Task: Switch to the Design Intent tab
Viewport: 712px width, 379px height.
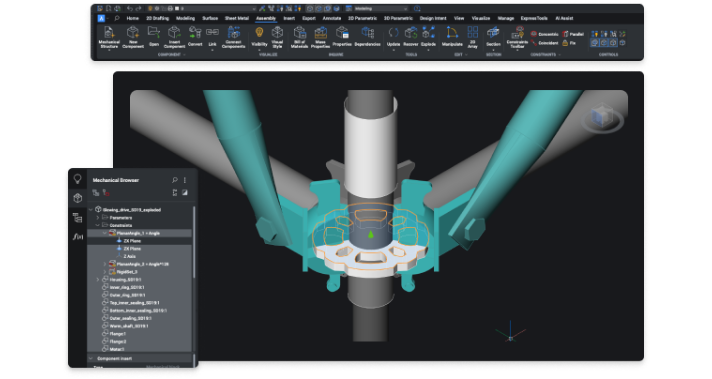Action: pos(433,19)
